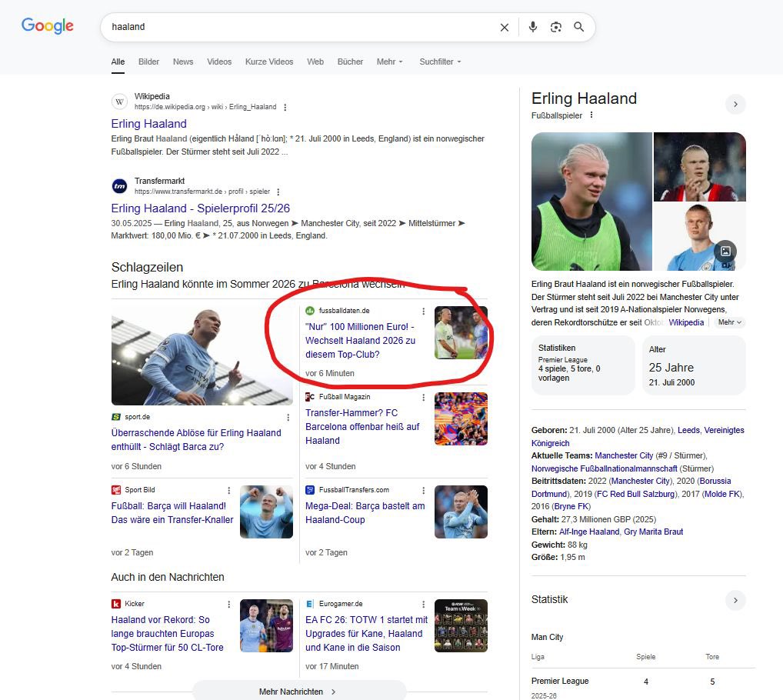
Task: Expand Erling Haaland panel with arrow button
Action: (735, 105)
